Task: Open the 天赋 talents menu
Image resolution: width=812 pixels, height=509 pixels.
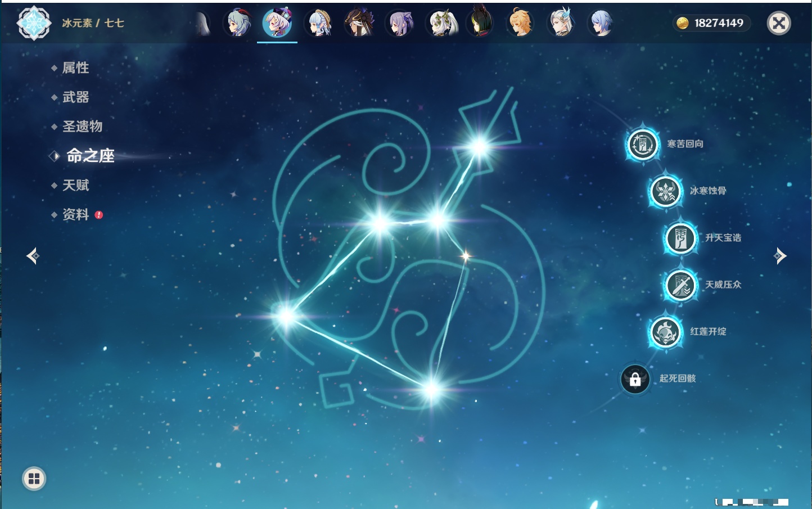Action: pyautogui.click(x=75, y=185)
